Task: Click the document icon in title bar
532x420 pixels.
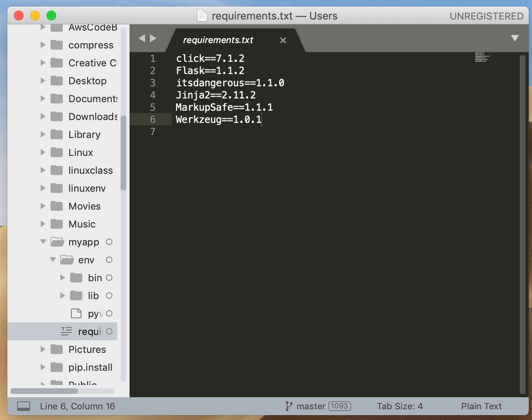Action: click(x=202, y=15)
